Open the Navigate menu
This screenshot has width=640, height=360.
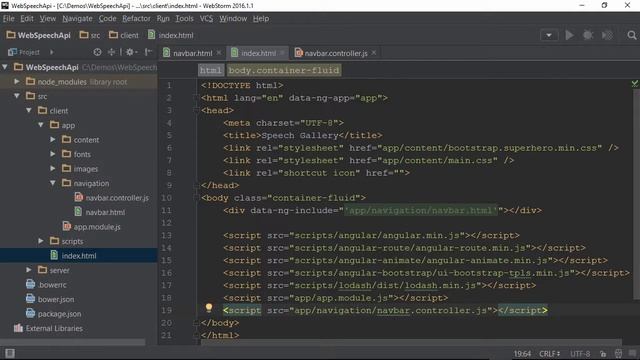tap(77, 19)
